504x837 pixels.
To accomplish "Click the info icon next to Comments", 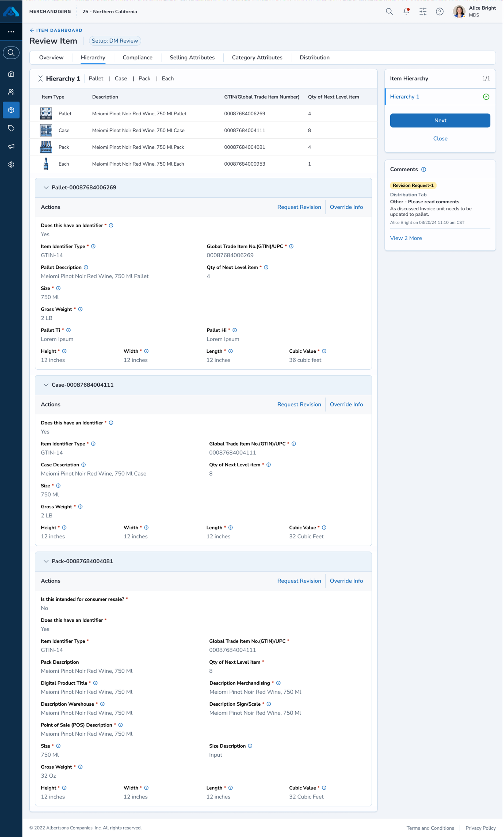I will point(423,169).
